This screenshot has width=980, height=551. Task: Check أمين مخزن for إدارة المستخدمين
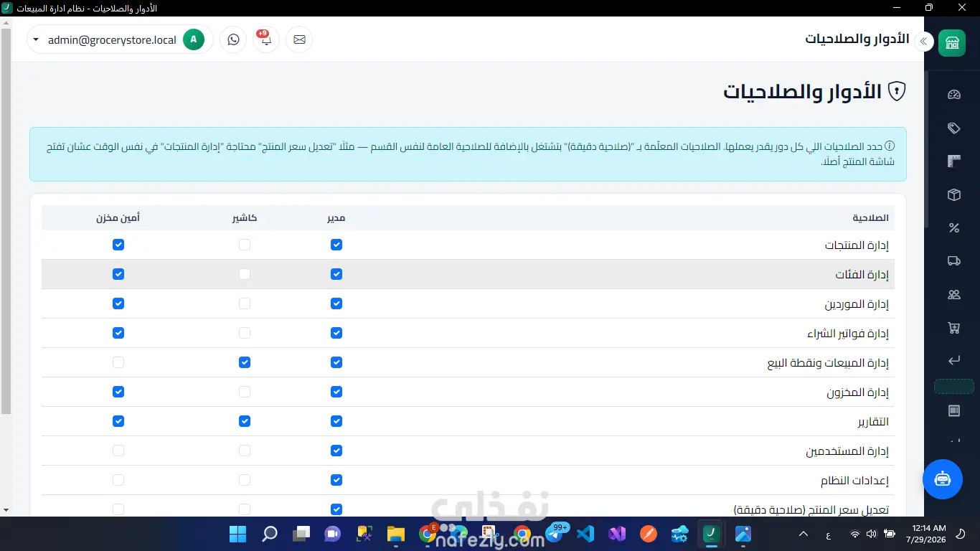pos(118,451)
